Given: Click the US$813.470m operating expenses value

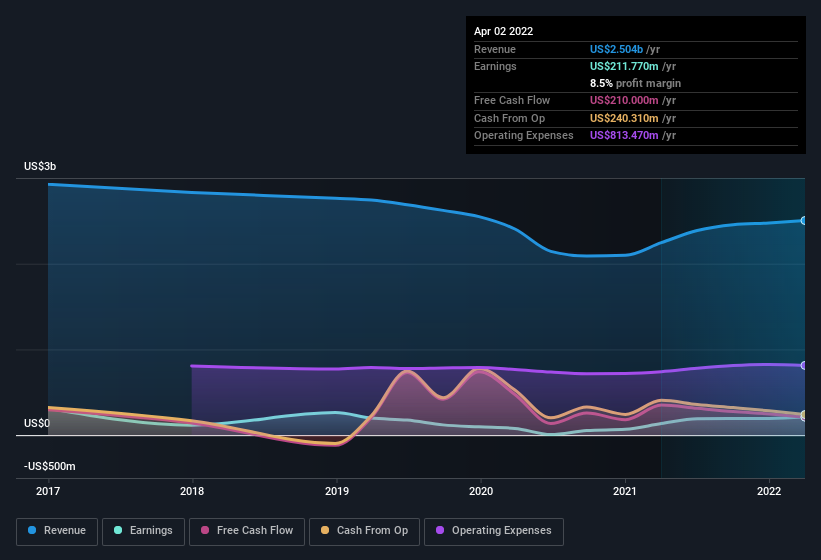Looking at the screenshot, I should click(x=624, y=136).
